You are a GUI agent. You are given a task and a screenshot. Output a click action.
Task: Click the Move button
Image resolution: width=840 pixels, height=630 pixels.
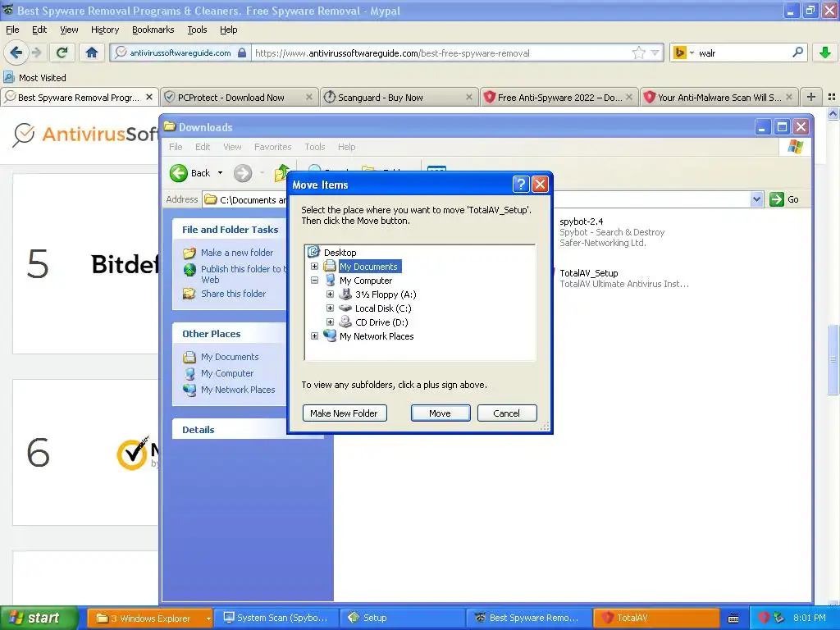point(441,413)
